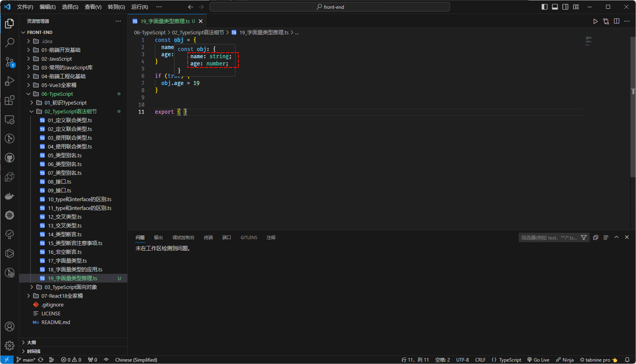This screenshot has height=364, width=636.
Task: Toggle the bottom panel visibility
Action: (555, 7)
